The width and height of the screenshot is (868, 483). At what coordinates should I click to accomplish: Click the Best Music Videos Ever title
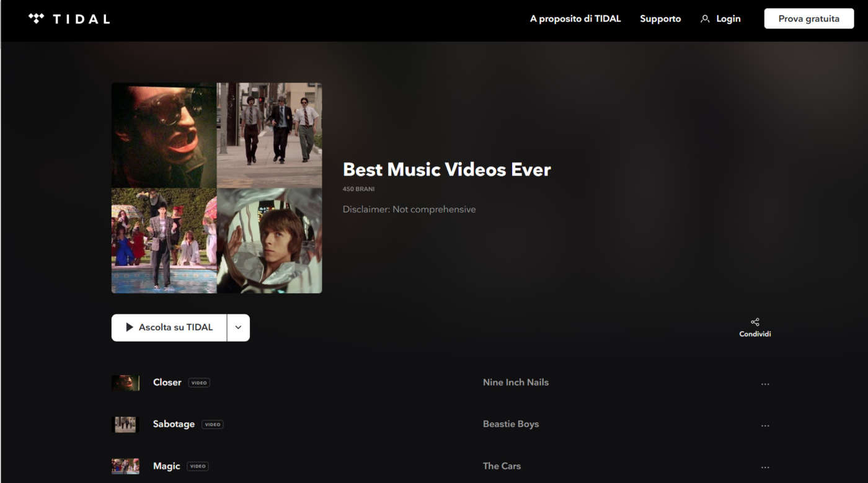coord(447,169)
